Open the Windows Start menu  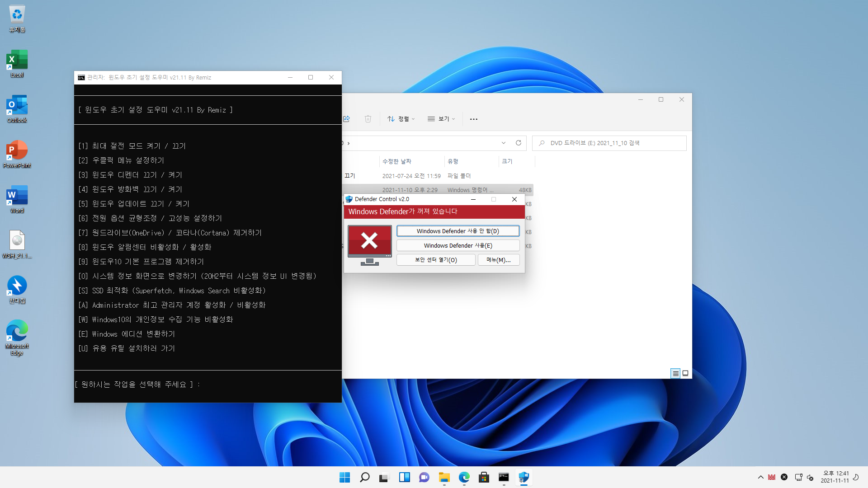click(344, 477)
